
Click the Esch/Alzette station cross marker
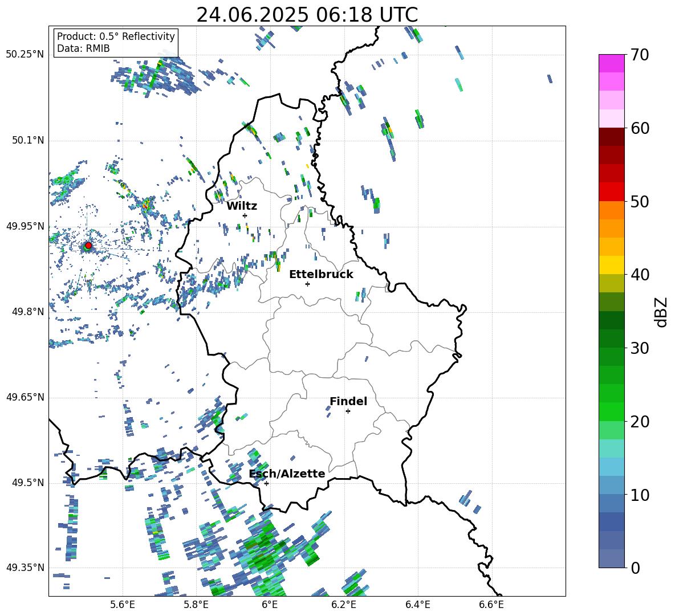coord(266,483)
